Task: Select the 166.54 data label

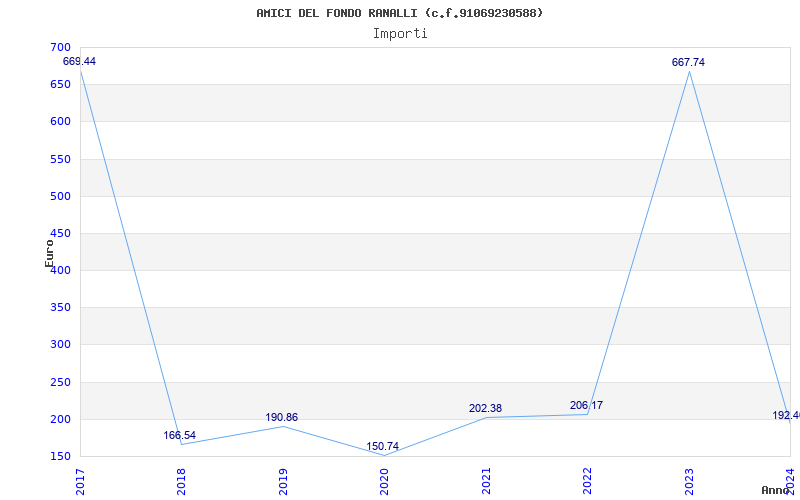Action: point(180,436)
